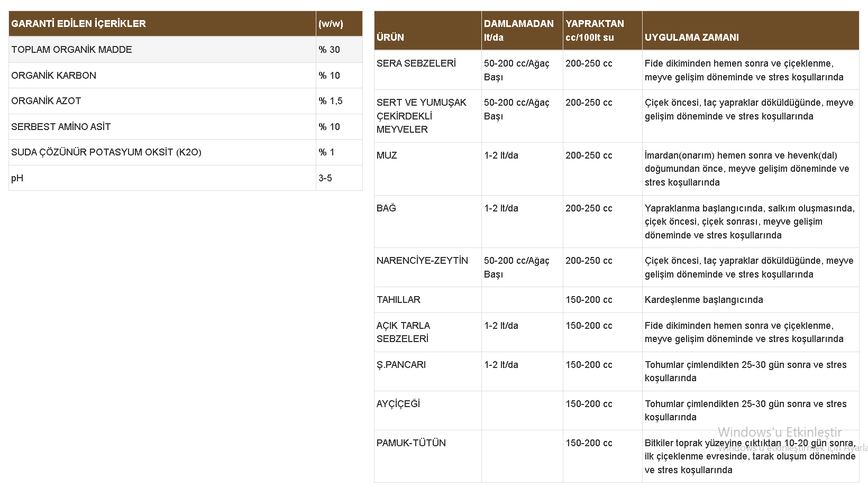Click the UYGULAMA ZAMANI column header
This screenshot has height=488, width=868.
click(x=692, y=38)
